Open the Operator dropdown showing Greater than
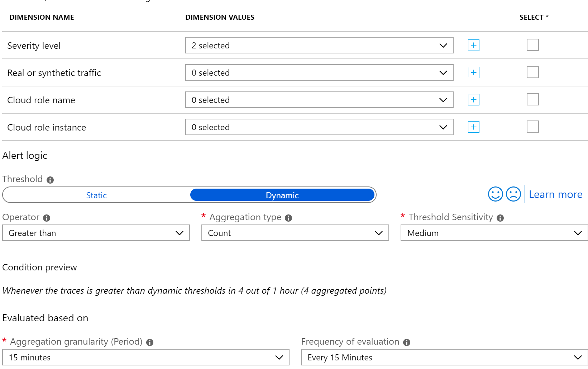 click(96, 233)
